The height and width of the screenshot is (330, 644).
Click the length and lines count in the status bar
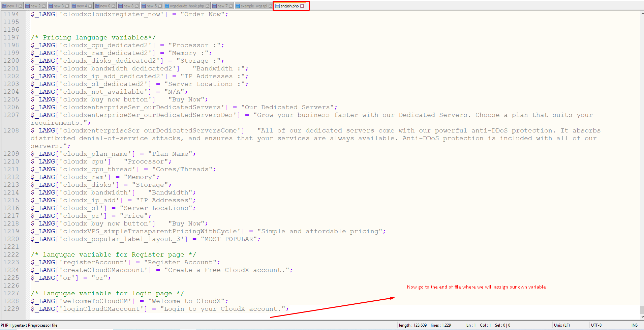(425, 325)
